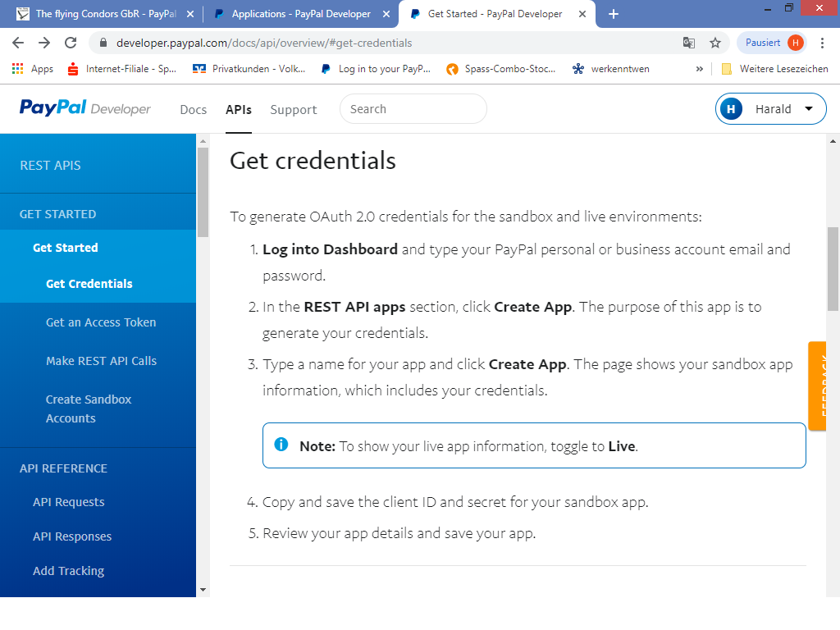This screenshot has height=630, width=840.
Task: Open the Docs navigation item
Action: [194, 110]
